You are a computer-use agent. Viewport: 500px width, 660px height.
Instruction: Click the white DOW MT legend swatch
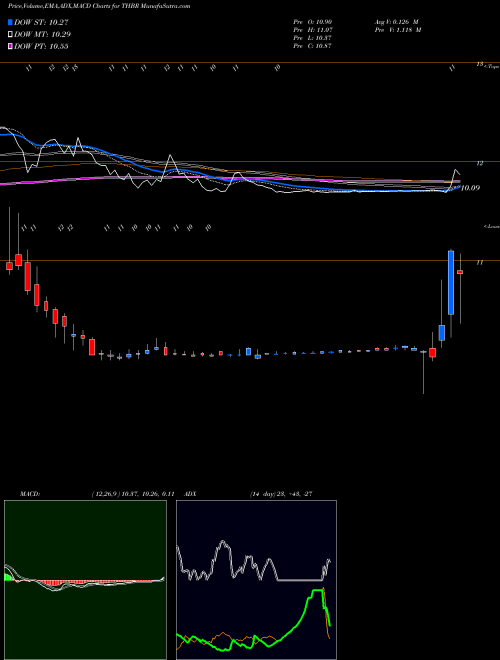click(10, 35)
